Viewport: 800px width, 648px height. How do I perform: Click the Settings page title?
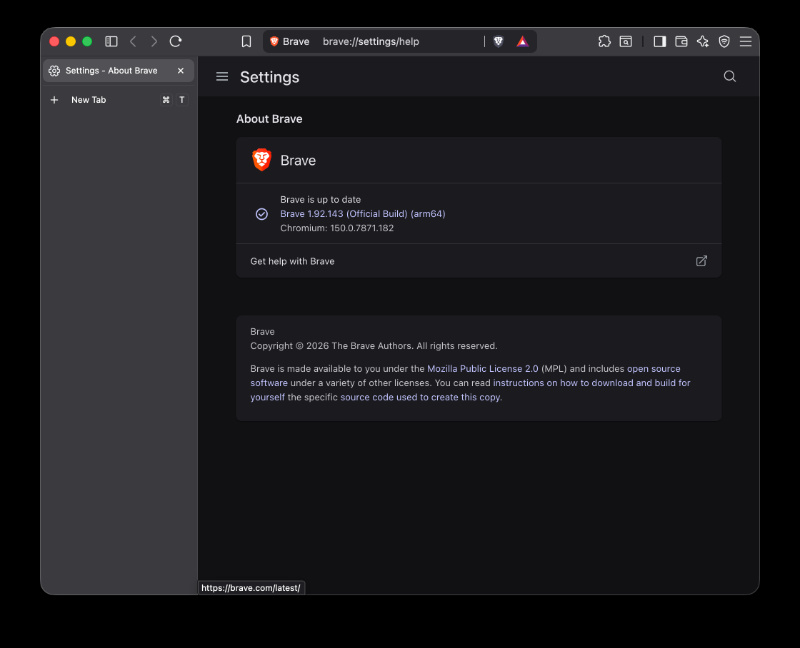[x=269, y=77]
